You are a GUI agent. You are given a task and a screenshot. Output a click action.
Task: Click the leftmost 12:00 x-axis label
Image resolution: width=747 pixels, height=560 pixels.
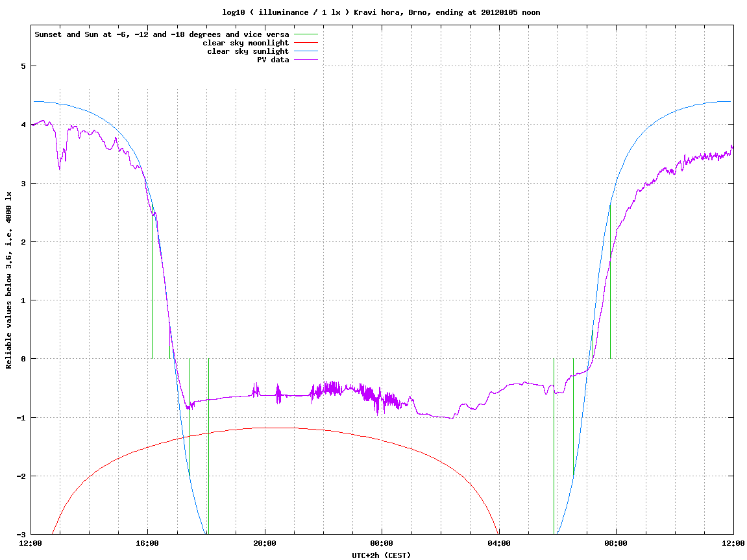31,543
